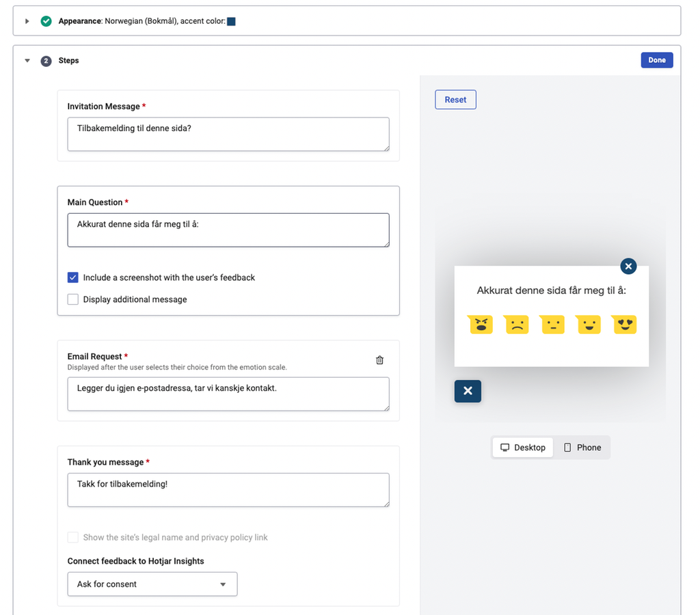Close the feedback widget preview popup

coord(628,266)
